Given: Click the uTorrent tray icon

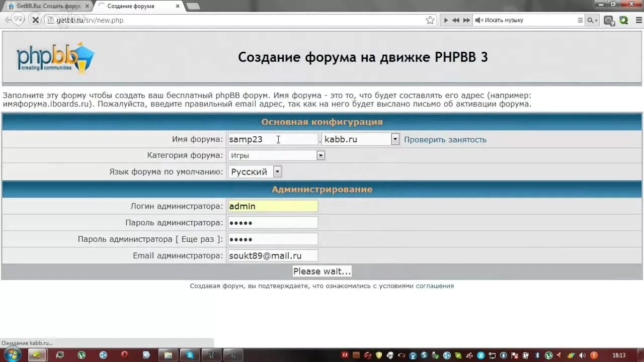Looking at the screenshot, I should (x=548, y=355).
